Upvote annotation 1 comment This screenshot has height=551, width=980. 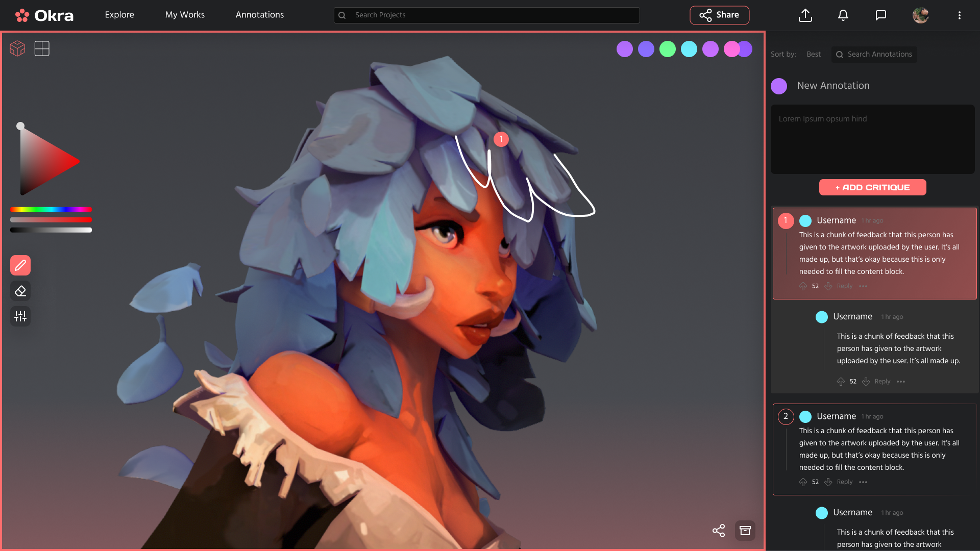(803, 286)
